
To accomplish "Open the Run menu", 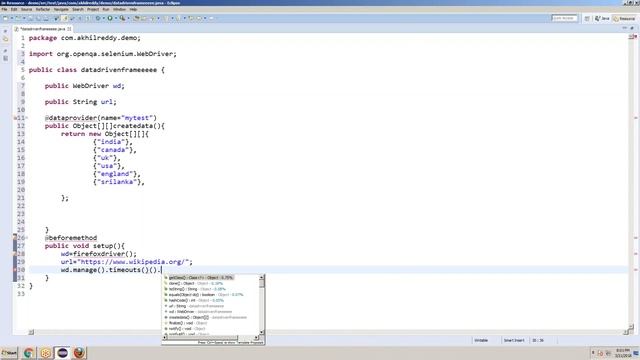I will 106,9.
